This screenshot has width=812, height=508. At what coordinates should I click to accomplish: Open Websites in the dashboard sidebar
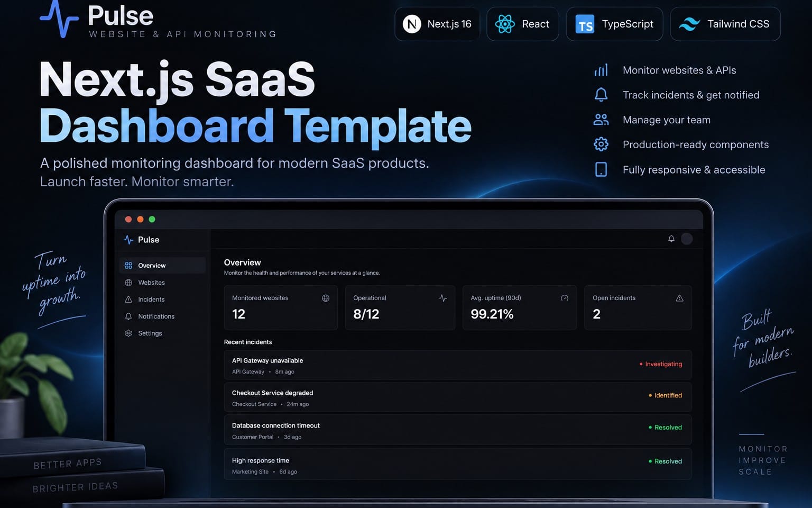coord(162,283)
